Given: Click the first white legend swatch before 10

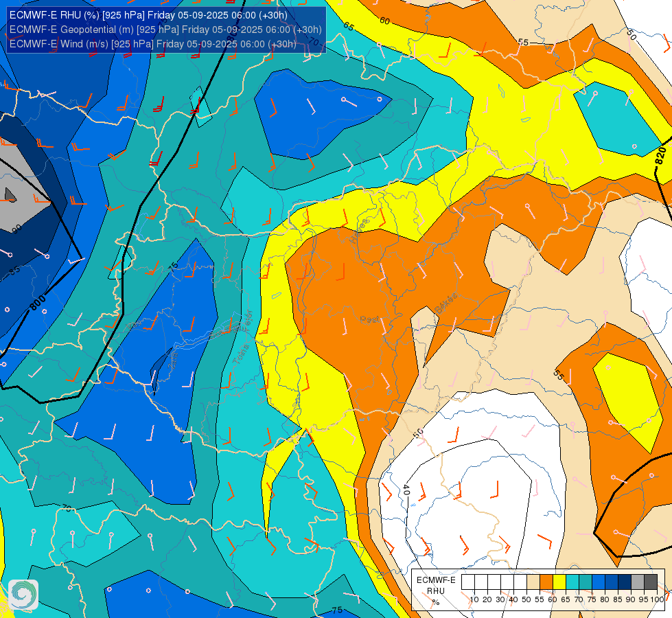Looking at the screenshot, I should (x=468, y=582).
